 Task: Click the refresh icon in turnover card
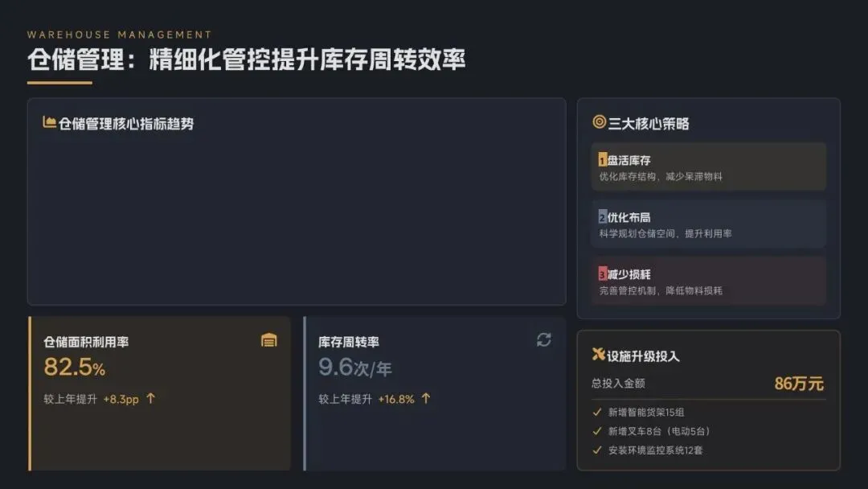tap(544, 340)
